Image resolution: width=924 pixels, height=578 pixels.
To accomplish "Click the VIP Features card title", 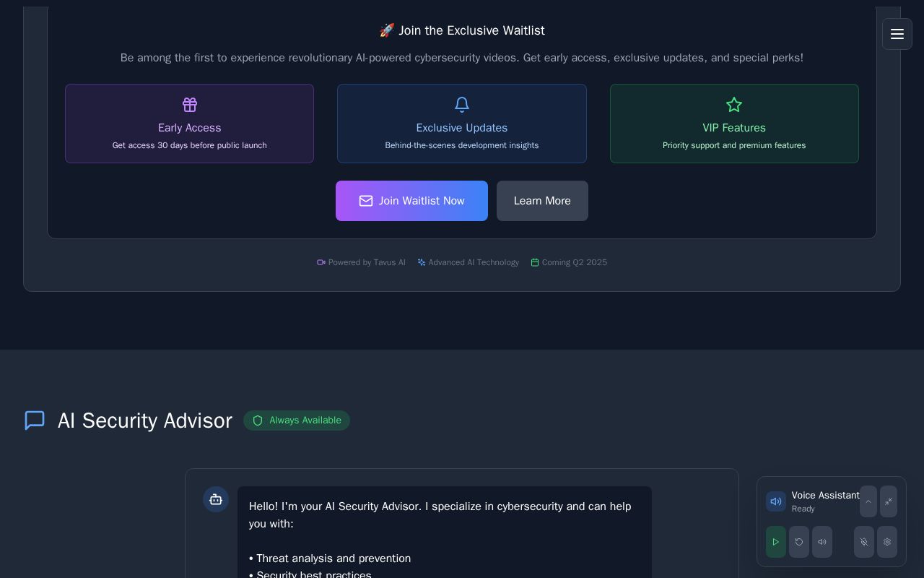I will (734, 128).
